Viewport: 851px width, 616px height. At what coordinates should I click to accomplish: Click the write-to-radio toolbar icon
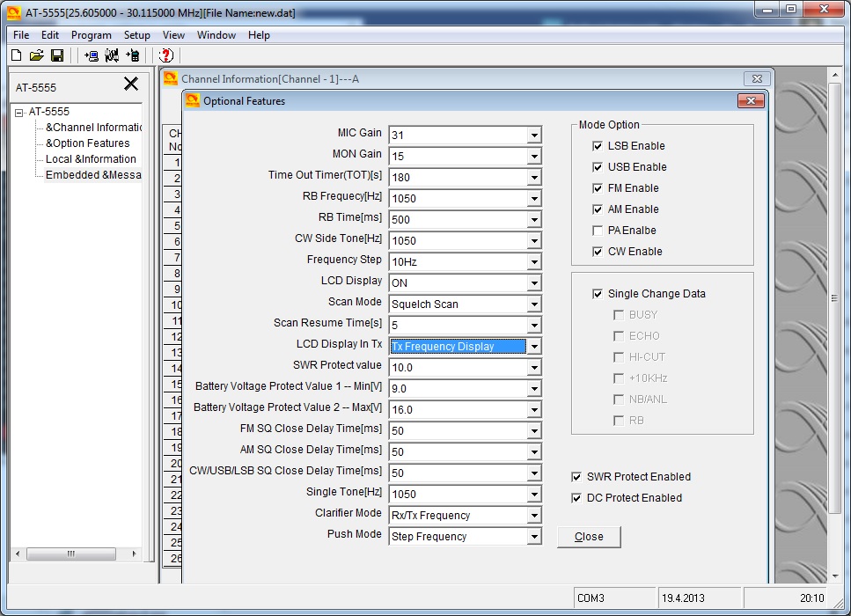pos(133,55)
